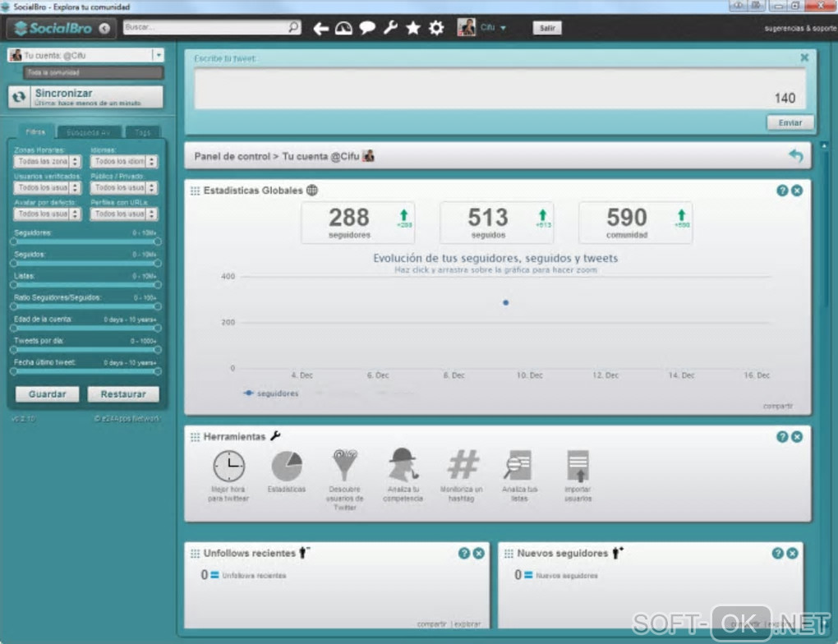Click the Seguidos range slider right handle
This screenshot has width=838, height=644.
[157, 263]
